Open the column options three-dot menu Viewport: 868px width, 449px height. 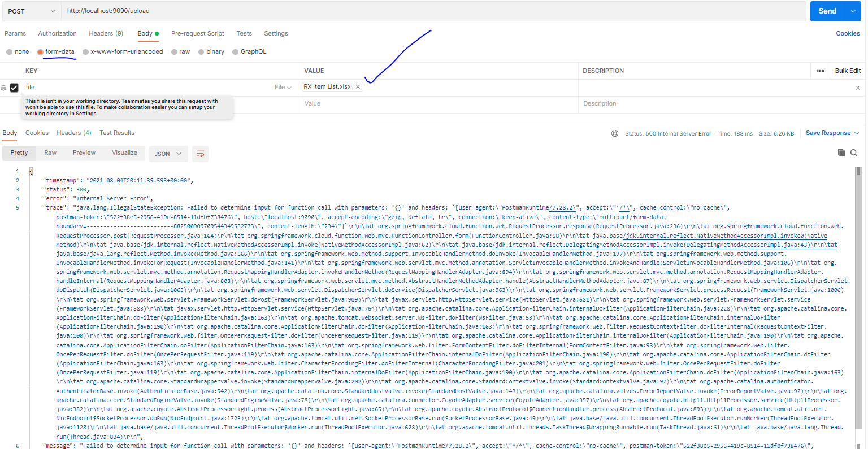click(820, 71)
